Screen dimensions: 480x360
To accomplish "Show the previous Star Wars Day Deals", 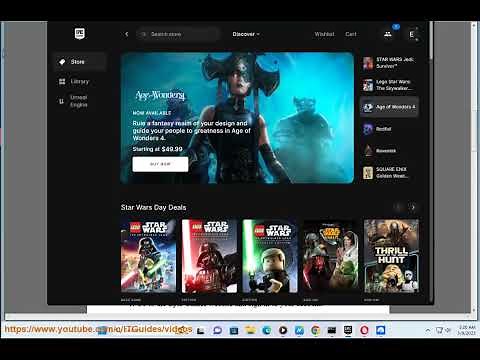I will (398, 207).
